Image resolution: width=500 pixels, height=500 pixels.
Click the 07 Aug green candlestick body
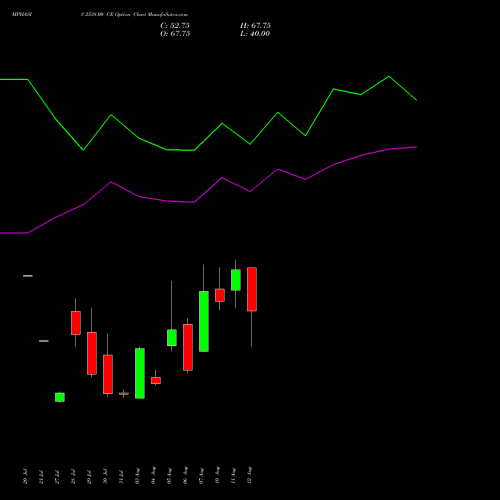[204, 321]
